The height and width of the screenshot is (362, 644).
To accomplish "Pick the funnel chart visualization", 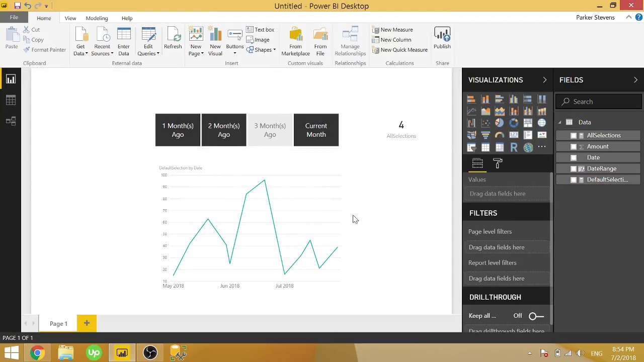I will (x=486, y=135).
